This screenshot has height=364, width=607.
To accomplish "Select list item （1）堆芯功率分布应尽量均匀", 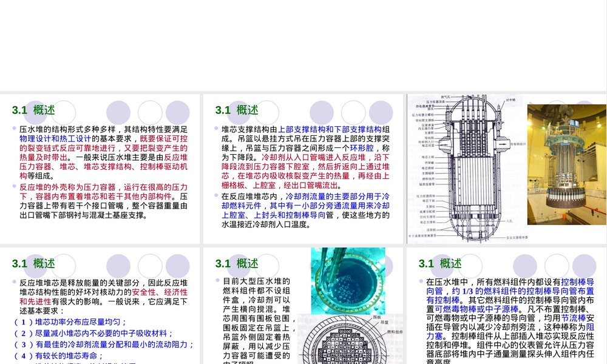I will point(70,322).
